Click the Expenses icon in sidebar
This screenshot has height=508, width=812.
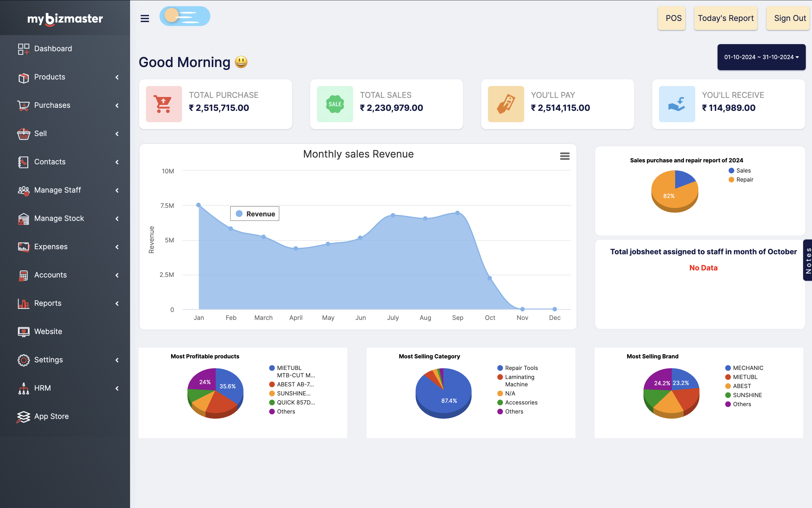click(23, 247)
